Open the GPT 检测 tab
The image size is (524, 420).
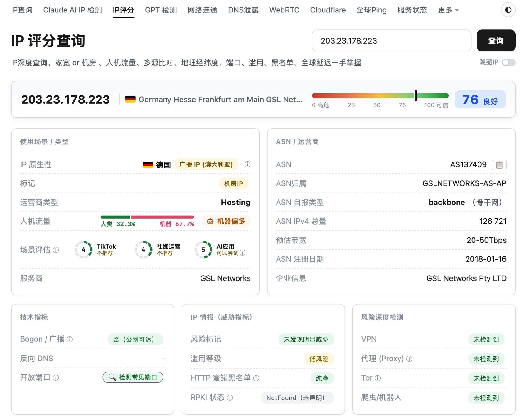click(x=161, y=10)
